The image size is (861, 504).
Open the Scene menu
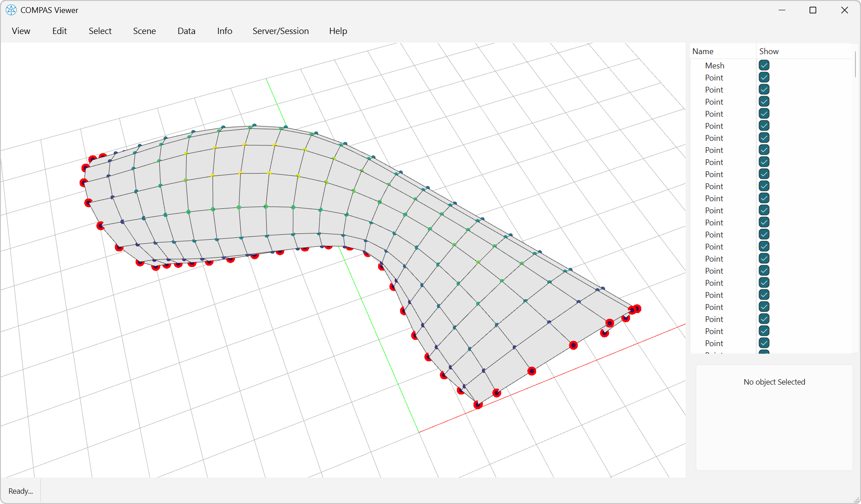pos(144,31)
